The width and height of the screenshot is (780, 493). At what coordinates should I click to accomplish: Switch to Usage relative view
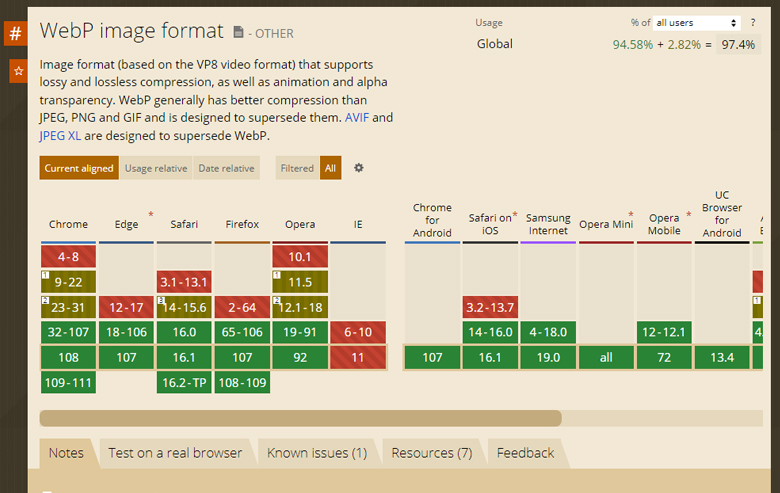pyautogui.click(x=156, y=168)
